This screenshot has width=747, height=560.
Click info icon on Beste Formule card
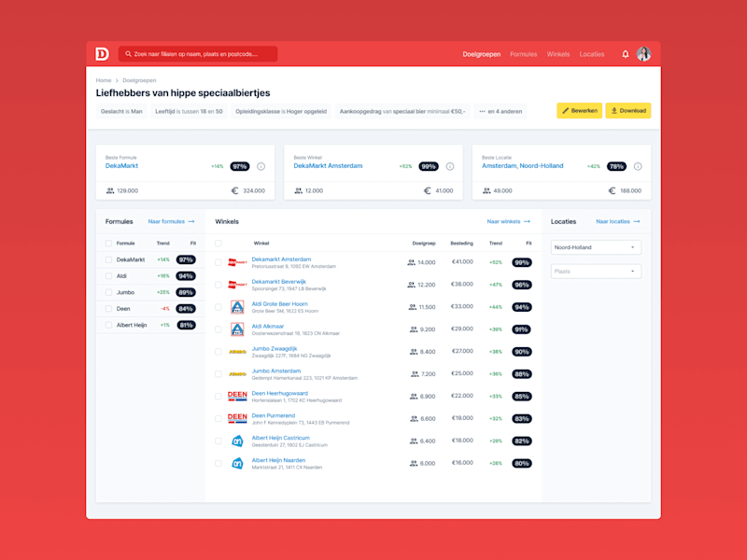[x=261, y=166]
